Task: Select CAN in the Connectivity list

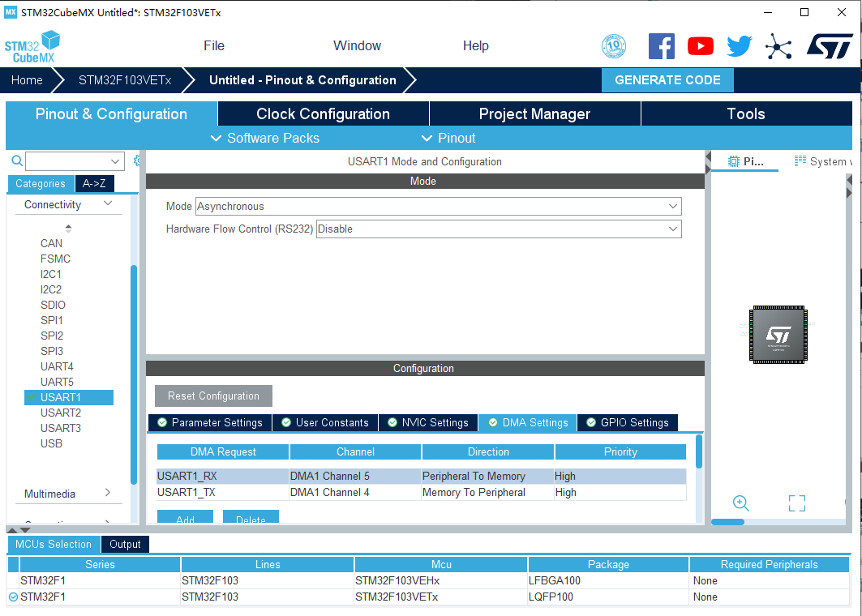Action: (x=51, y=243)
